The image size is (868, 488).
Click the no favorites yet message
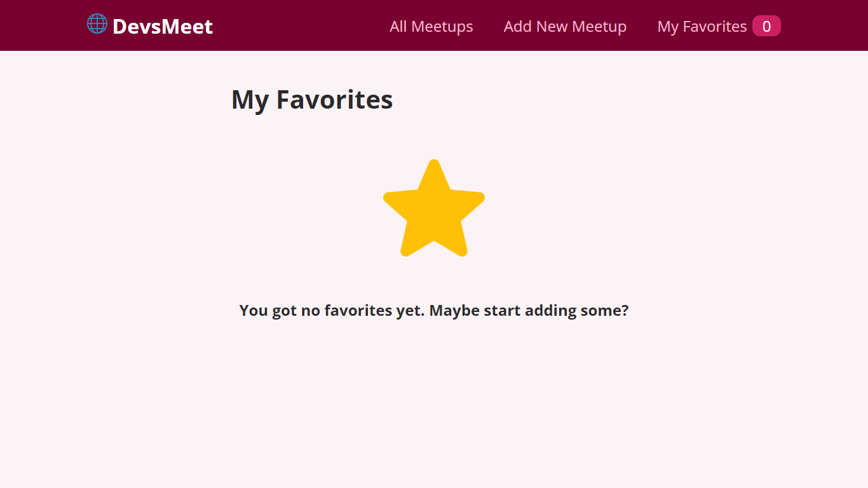click(x=434, y=310)
